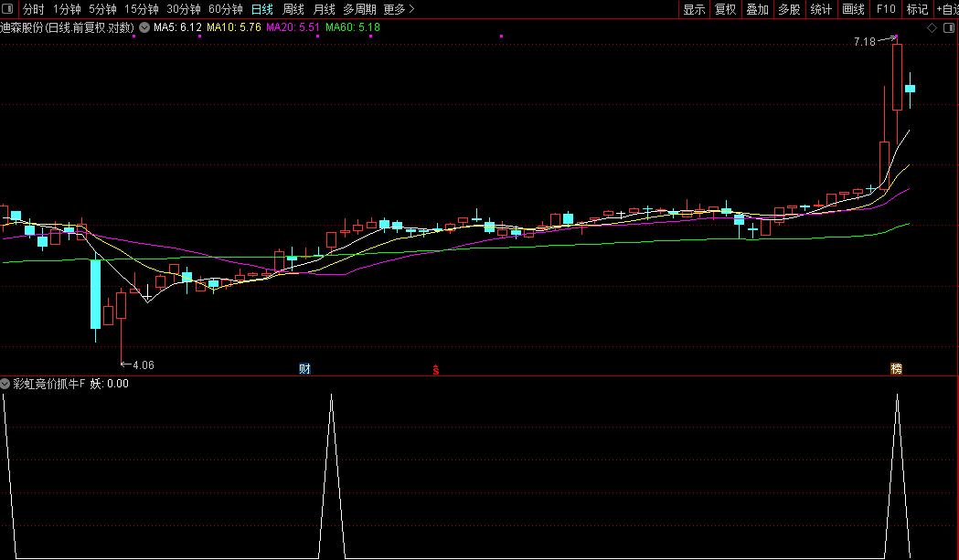The height and width of the screenshot is (560, 959).
Task: Open the 多周期 multi-period view
Action: pos(359,9)
